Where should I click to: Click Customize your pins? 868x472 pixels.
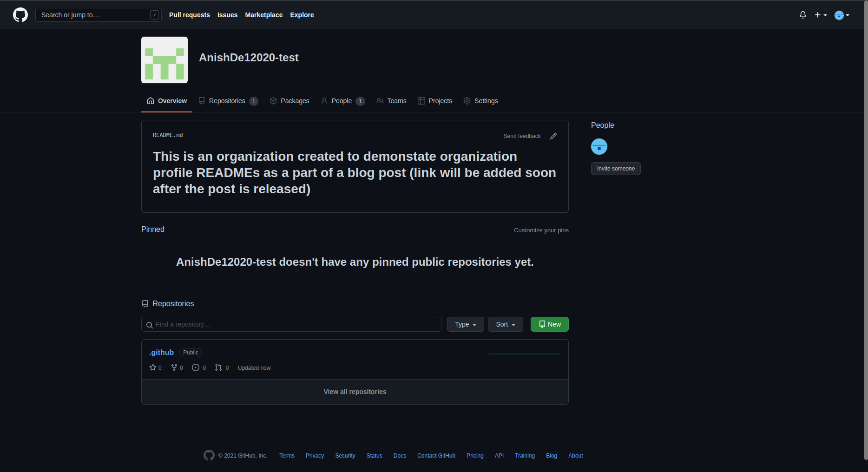(541, 230)
